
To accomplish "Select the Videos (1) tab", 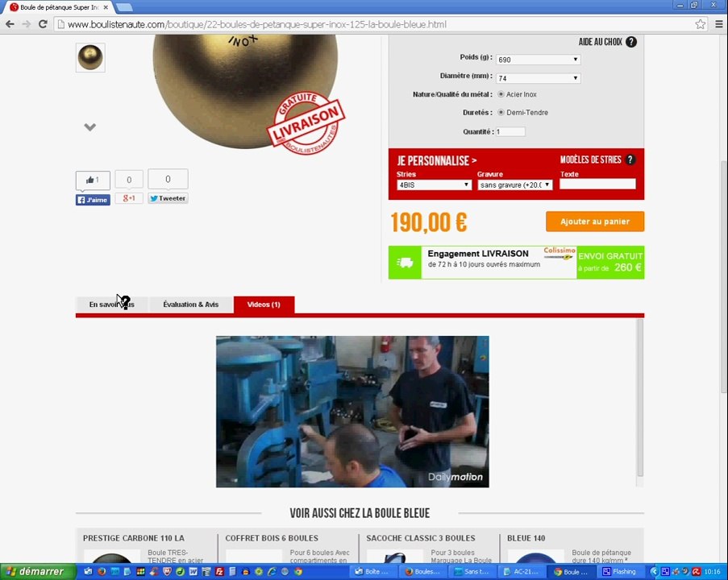I will click(264, 304).
